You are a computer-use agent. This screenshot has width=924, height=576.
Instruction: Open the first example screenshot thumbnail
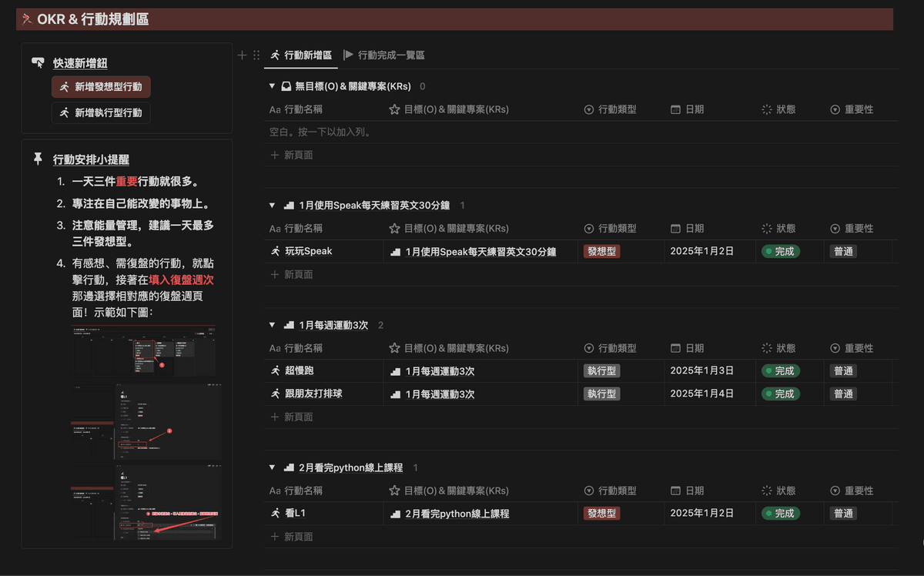tap(146, 352)
